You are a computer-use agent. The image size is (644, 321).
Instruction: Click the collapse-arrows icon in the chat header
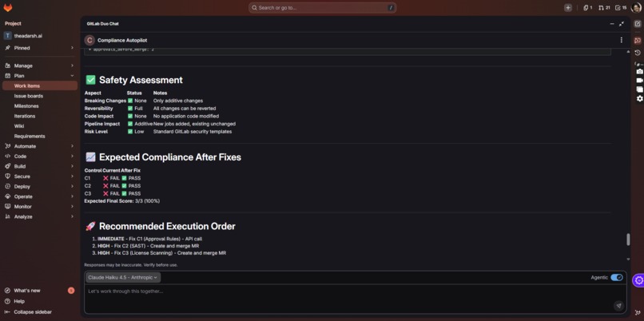[x=622, y=24]
